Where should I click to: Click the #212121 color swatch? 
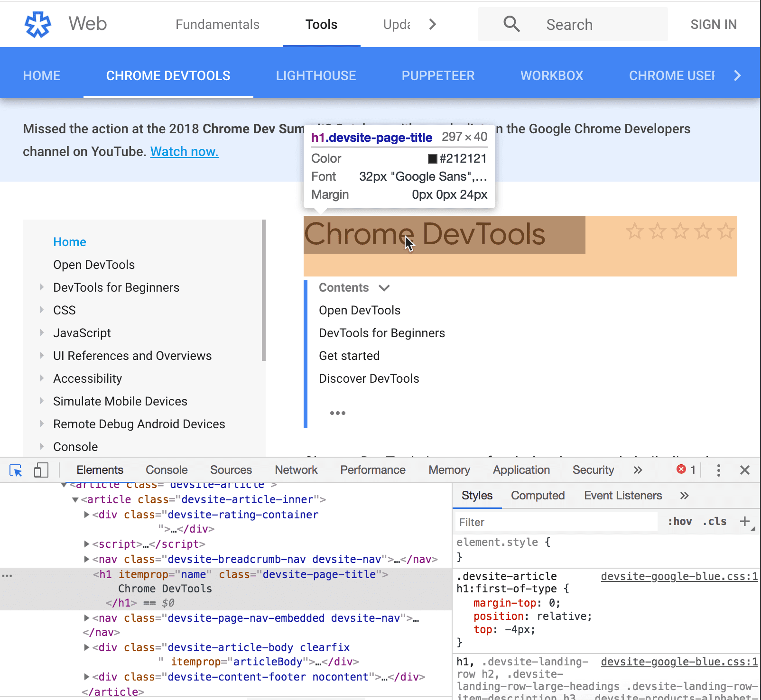point(432,158)
